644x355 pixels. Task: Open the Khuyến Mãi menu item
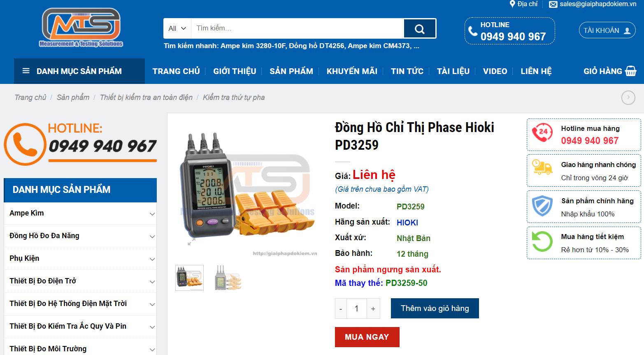(352, 71)
